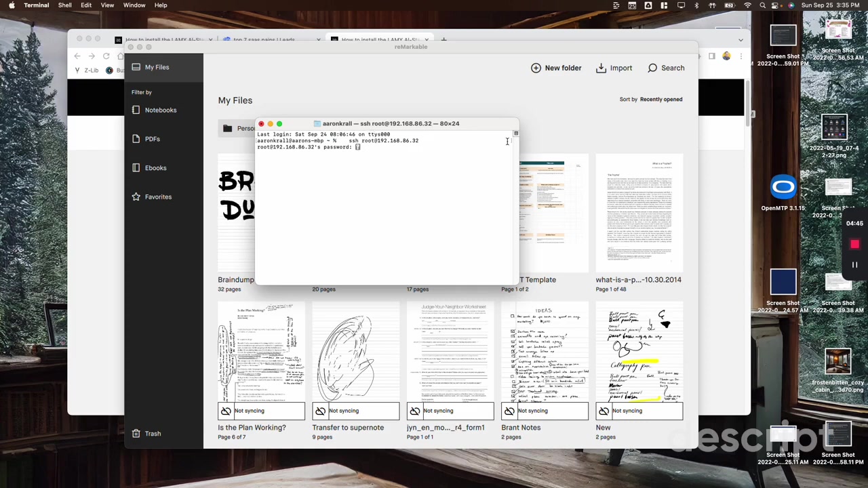Select Screen Shot 25.11 AM desktop file
This screenshot has height=488, width=868.
[783, 444]
